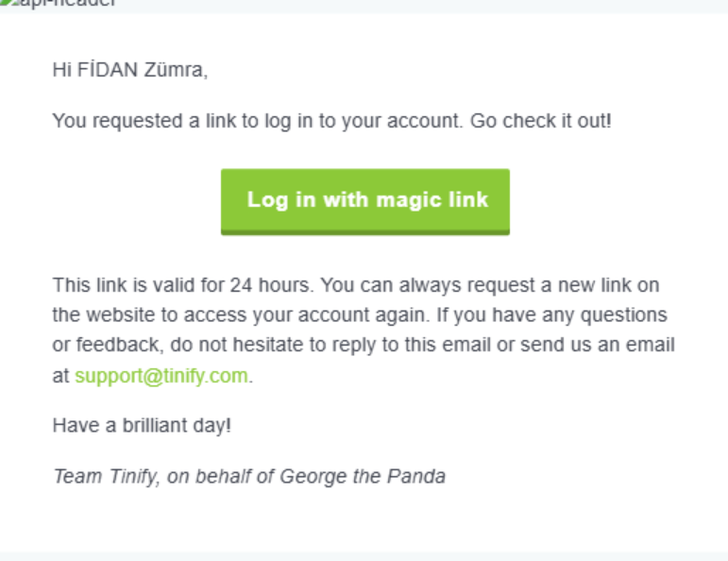Viewport: 728px width, 561px height.
Task: Click the broken api-header image icon
Action: click(x=8, y=3)
